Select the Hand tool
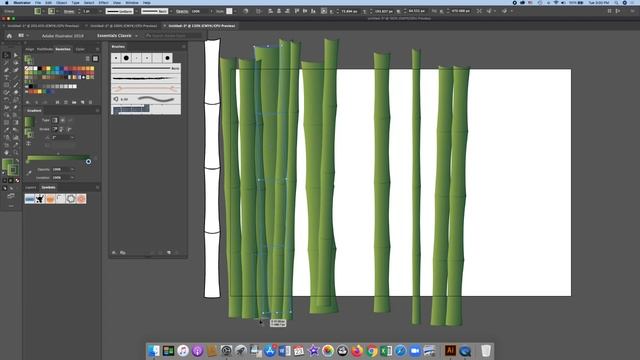The height and width of the screenshot is (360, 640). click(7, 152)
